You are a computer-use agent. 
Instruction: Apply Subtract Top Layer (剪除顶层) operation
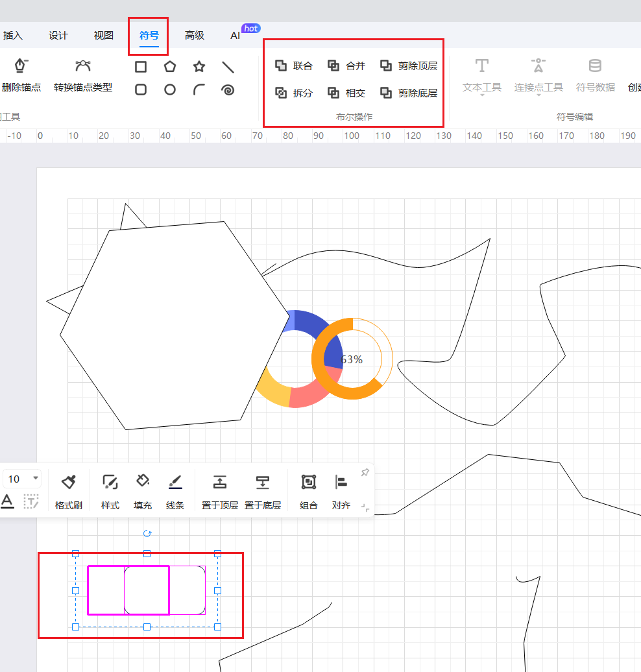pyautogui.click(x=409, y=66)
